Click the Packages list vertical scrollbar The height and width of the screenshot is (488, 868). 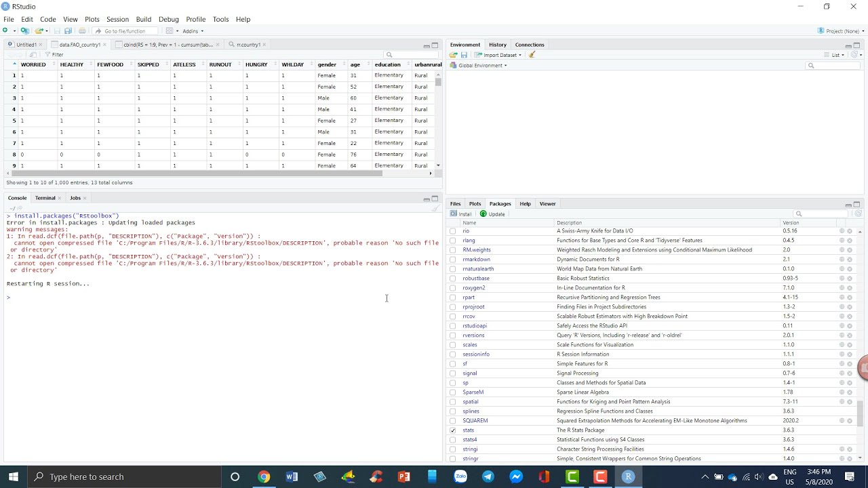tap(860, 413)
